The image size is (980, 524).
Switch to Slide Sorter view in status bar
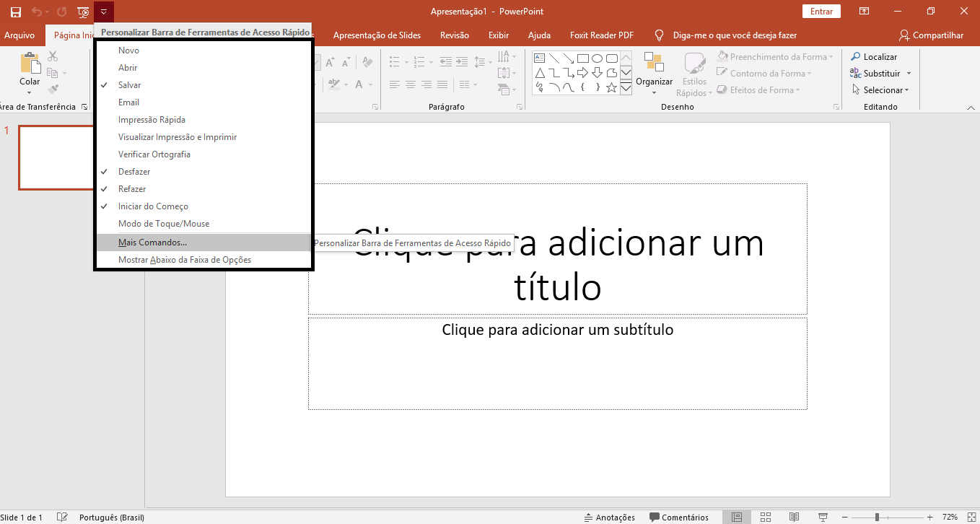[765, 517]
